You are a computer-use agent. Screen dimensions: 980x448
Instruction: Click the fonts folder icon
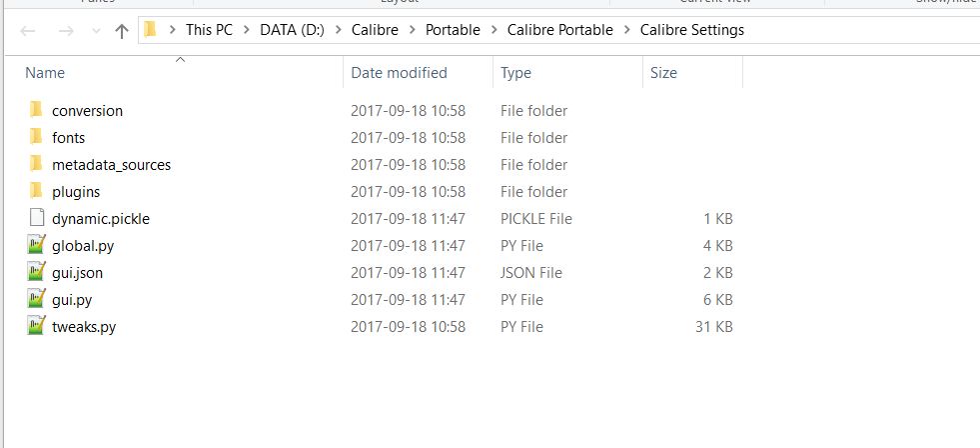coord(36,137)
